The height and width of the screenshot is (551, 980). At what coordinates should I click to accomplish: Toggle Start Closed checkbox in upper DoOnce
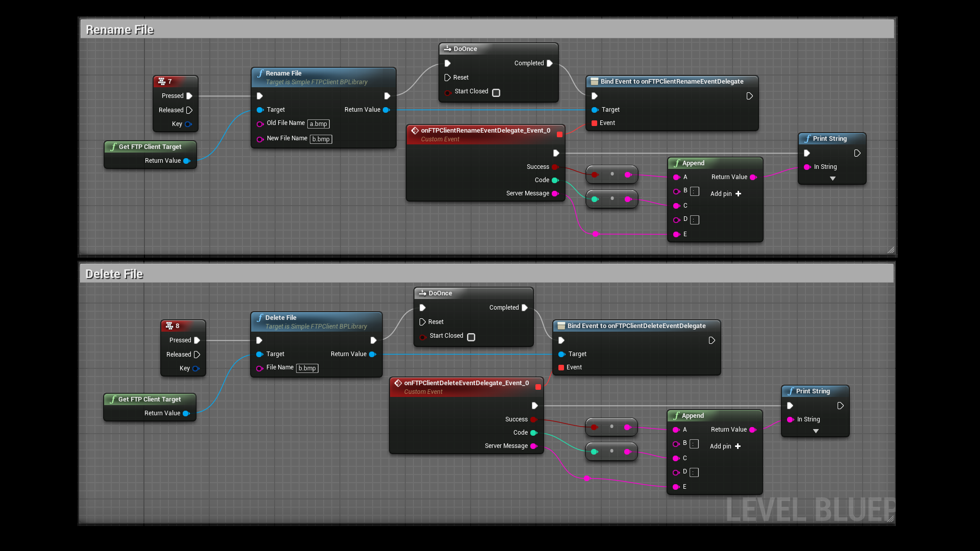point(496,93)
